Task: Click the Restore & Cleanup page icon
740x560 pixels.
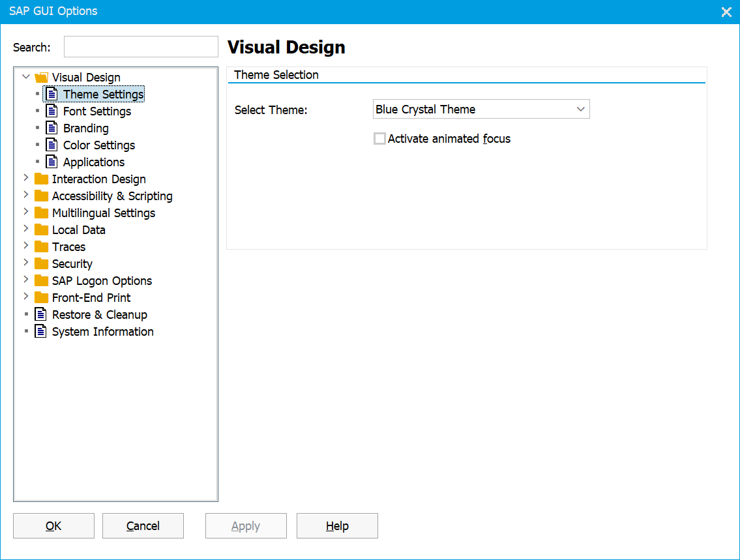Action: coord(39,314)
